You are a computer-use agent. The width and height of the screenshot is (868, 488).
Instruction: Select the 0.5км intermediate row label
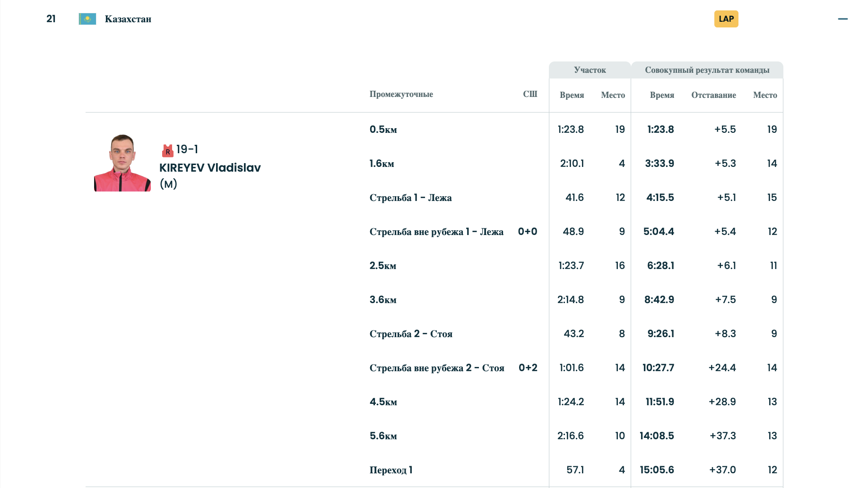click(383, 130)
